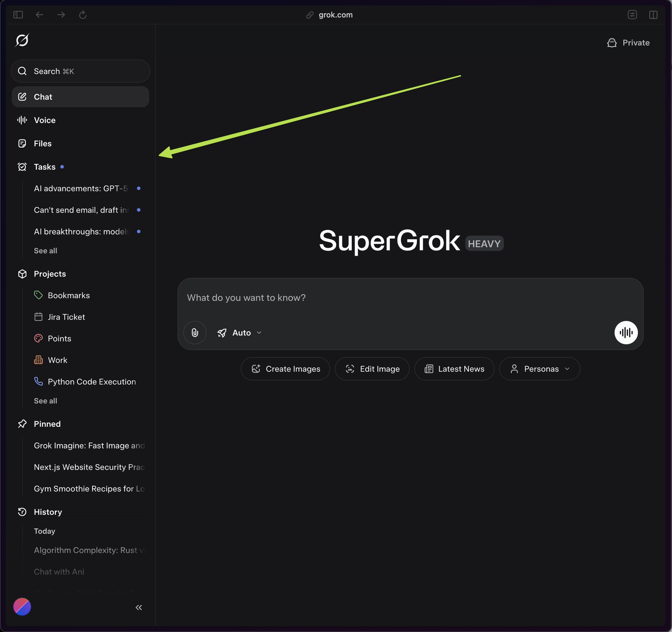Open the Bookmarks project
Image resolution: width=672 pixels, height=632 pixels.
pyautogui.click(x=69, y=295)
